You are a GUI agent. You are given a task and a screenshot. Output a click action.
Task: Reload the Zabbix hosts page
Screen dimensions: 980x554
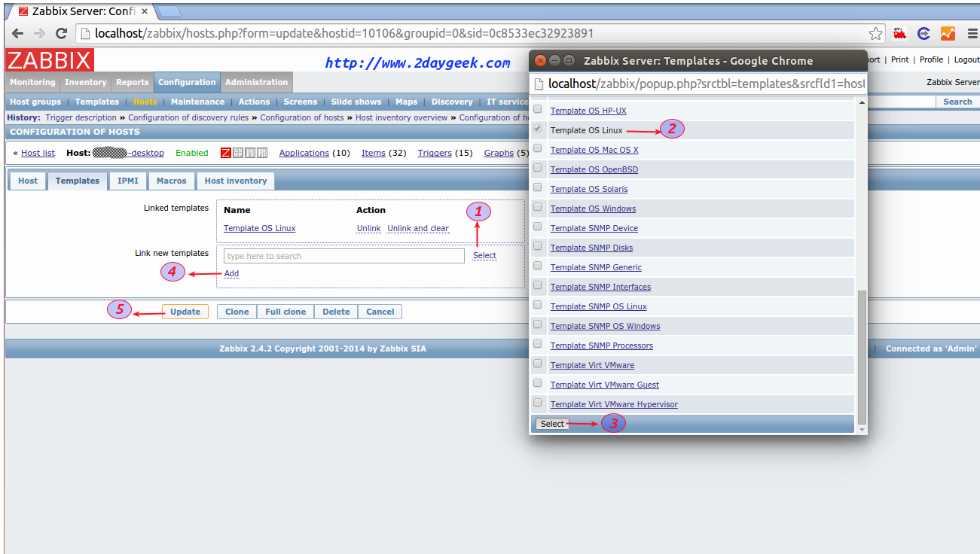coord(62,34)
